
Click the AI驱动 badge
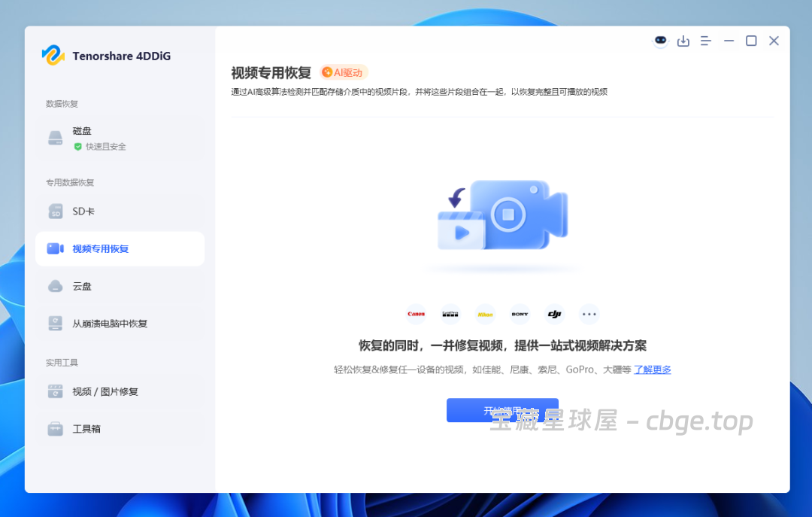(342, 72)
